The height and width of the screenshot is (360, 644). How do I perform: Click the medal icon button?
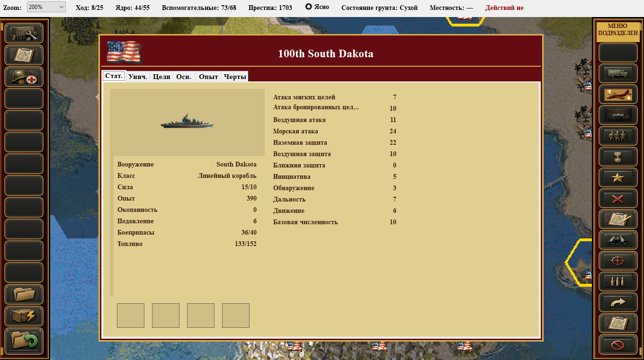tap(618, 157)
